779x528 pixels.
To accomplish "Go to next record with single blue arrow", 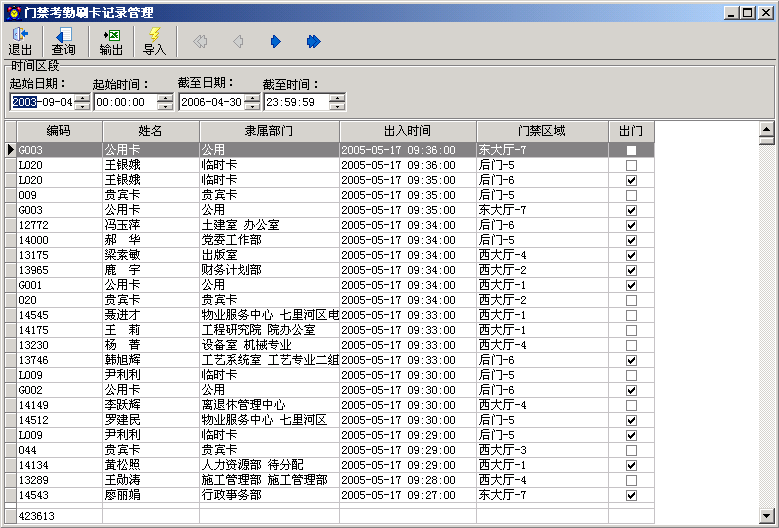I will coord(275,41).
